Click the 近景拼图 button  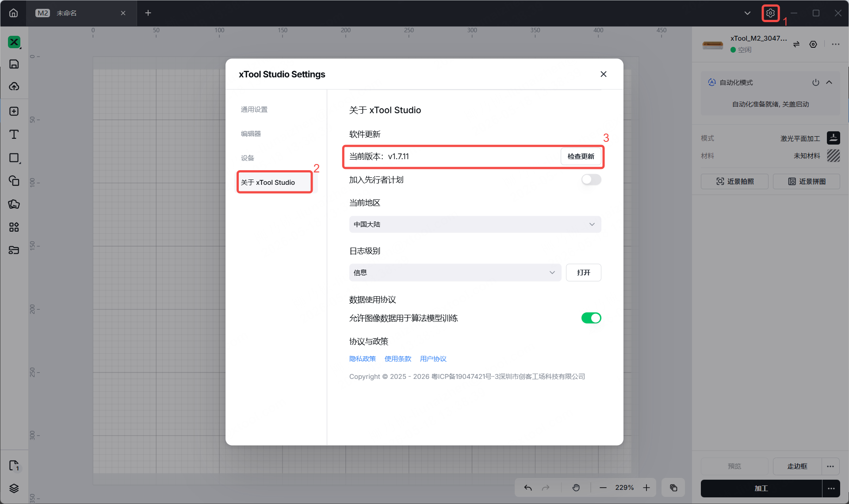[807, 181]
